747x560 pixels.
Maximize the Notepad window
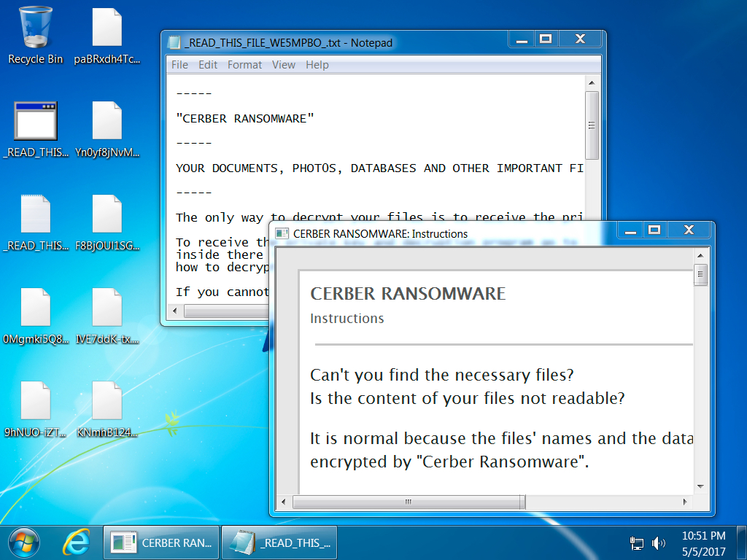[546, 39]
